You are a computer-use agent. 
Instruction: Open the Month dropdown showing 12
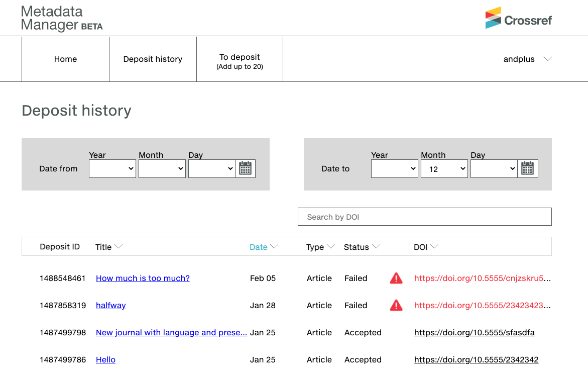[444, 168]
